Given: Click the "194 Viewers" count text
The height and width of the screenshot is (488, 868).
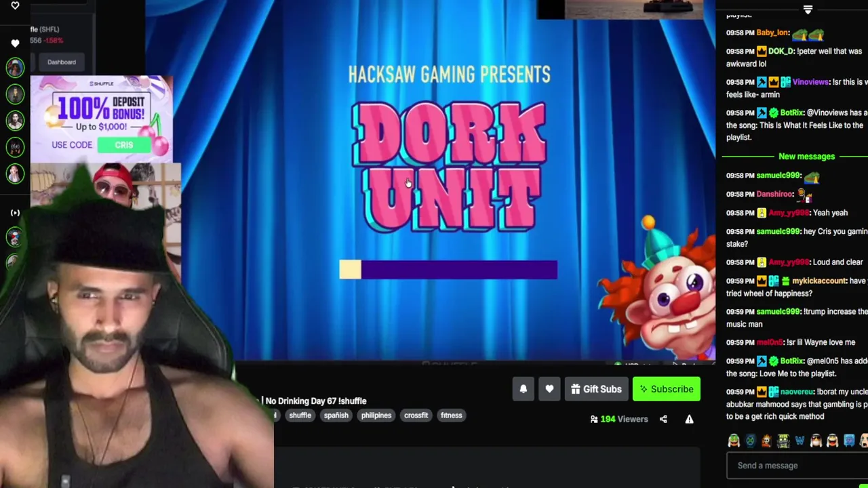Looking at the screenshot, I should click(x=624, y=419).
